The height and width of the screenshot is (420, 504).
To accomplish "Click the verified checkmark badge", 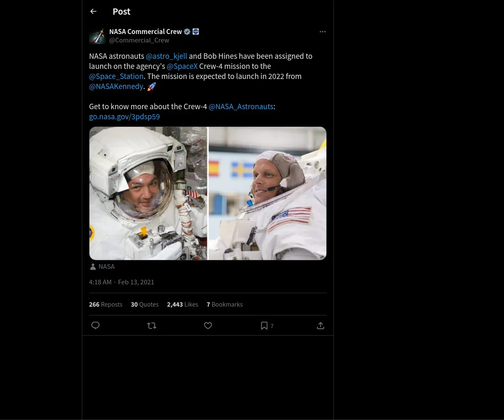I will (x=187, y=31).
